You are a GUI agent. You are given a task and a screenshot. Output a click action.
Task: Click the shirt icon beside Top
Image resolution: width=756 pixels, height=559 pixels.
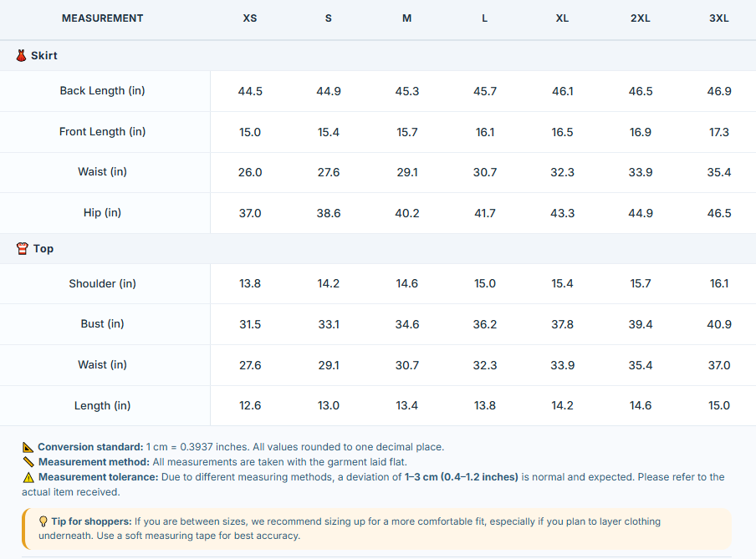pyautogui.click(x=23, y=249)
